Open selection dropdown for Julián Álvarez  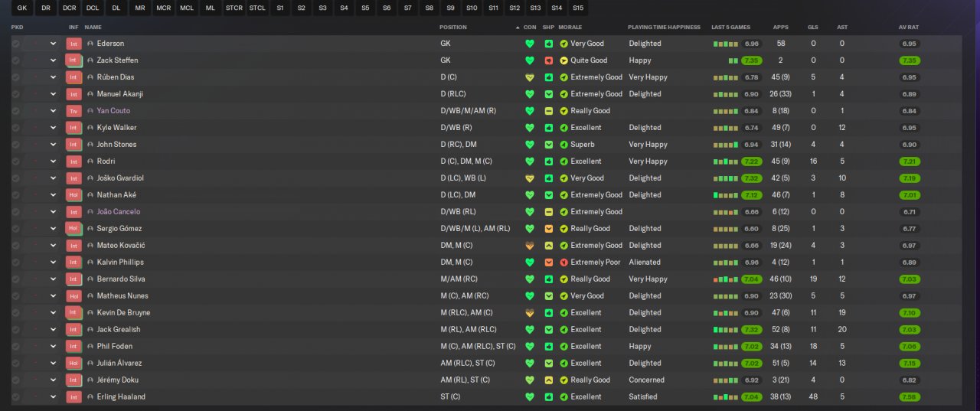pos(53,364)
